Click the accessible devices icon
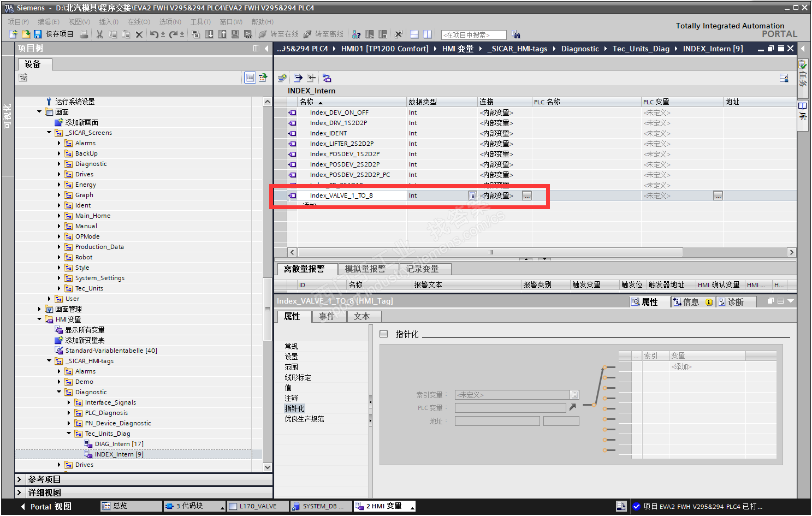This screenshot has height=516, width=812. [x=357, y=34]
